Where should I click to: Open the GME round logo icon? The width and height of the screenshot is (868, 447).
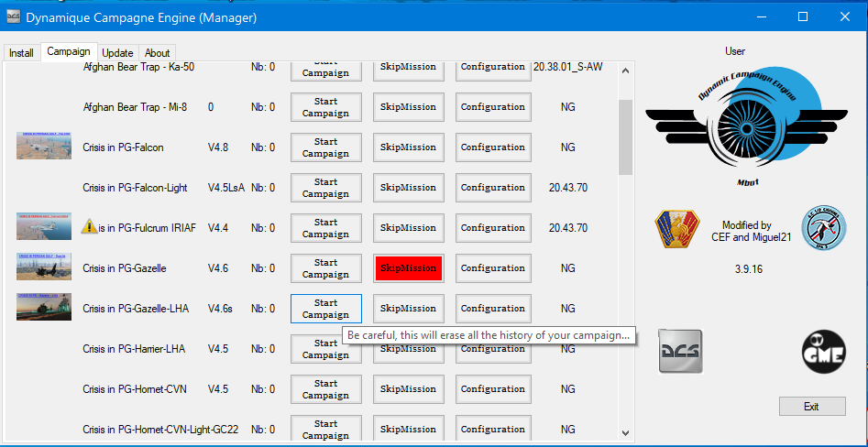(824, 351)
